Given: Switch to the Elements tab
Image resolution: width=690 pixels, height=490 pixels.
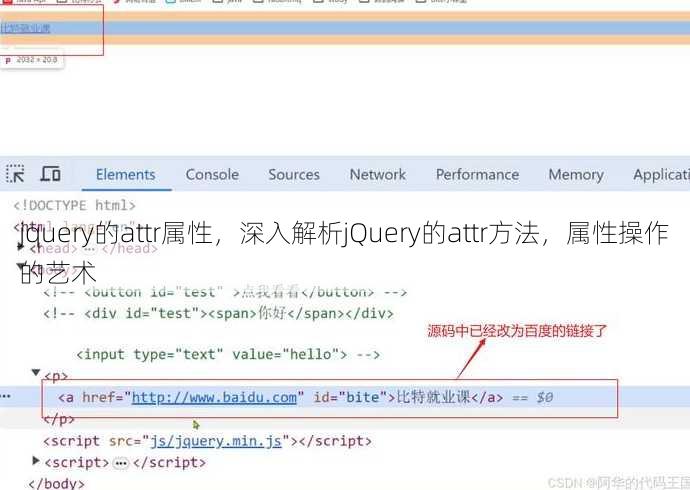Looking at the screenshot, I should pyautogui.click(x=126, y=175).
